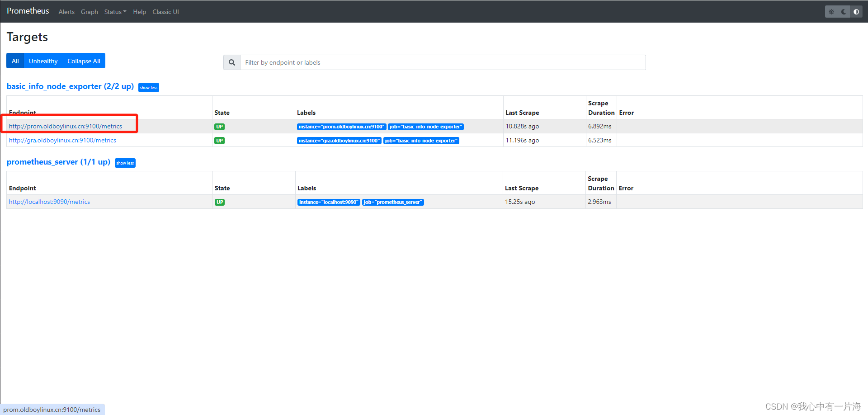This screenshot has width=868, height=415.
Task: Switch to Classic UI
Action: click(x=165, y=12)
